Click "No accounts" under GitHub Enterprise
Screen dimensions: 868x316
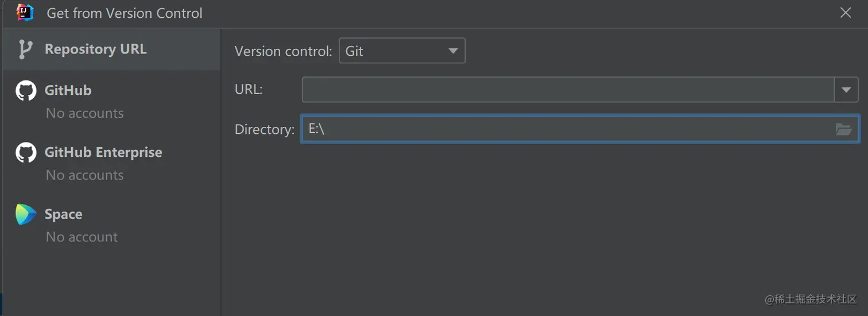point(85,175)
